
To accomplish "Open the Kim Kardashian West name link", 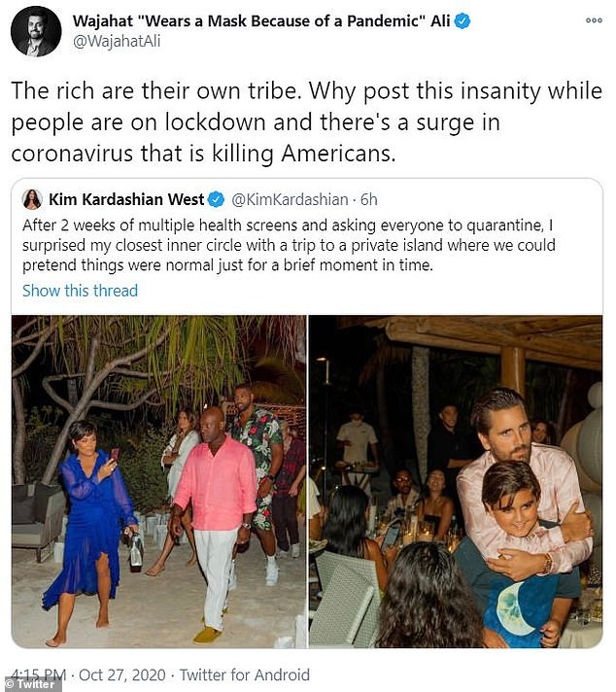I will [x=126, y=199].
